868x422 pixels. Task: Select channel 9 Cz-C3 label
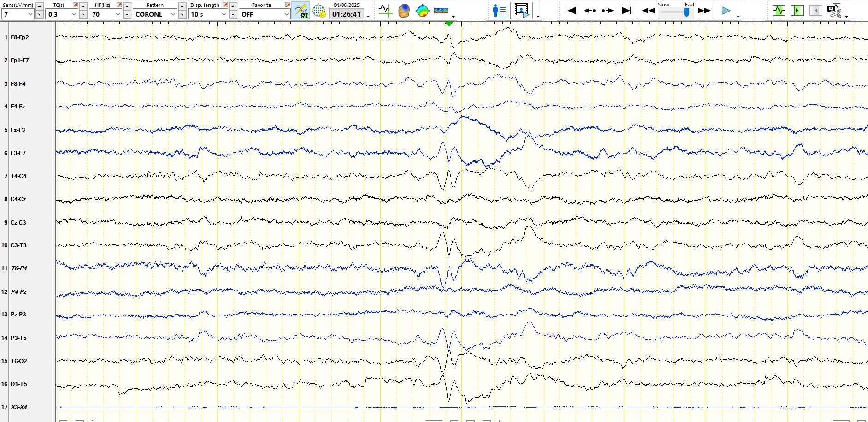[x=18, y=223]
